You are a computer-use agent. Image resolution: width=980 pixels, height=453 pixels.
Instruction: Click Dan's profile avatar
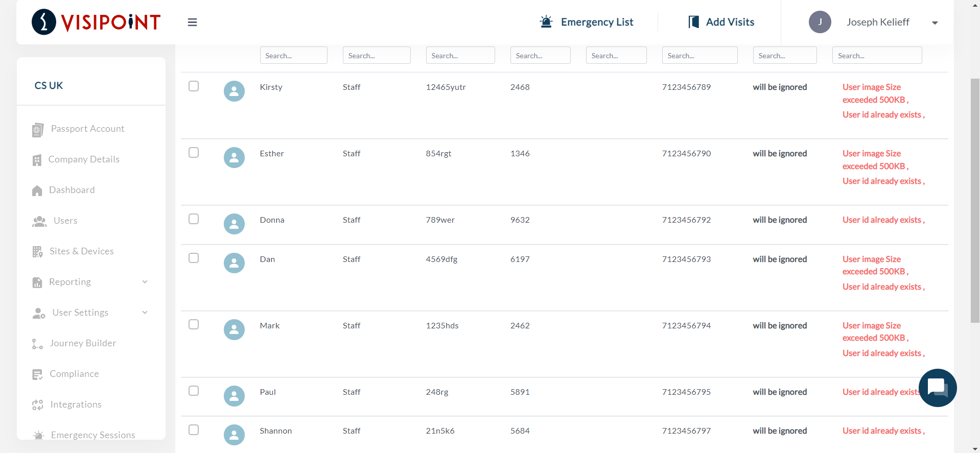tap(234, 263)
